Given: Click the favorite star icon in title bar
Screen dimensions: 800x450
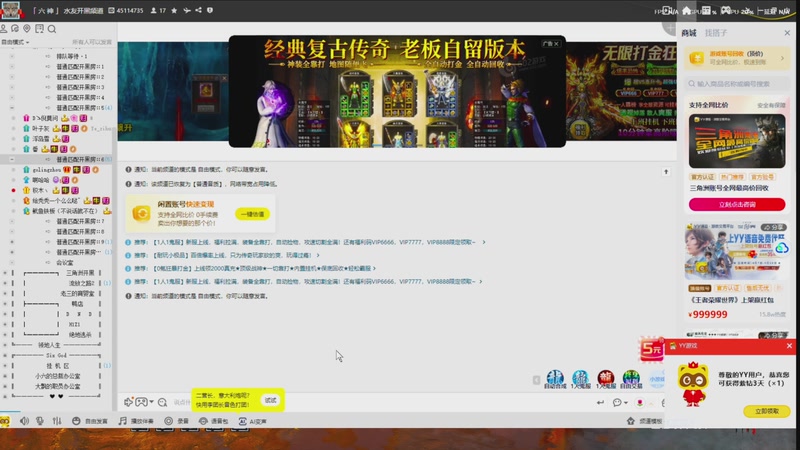Looking at the screenshot, I should coord(174,10).
